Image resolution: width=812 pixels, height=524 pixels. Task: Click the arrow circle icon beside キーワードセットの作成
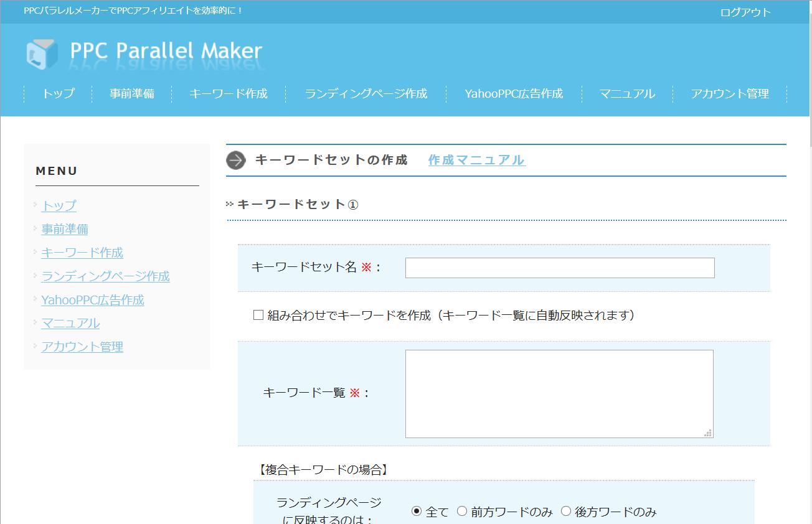236,160
